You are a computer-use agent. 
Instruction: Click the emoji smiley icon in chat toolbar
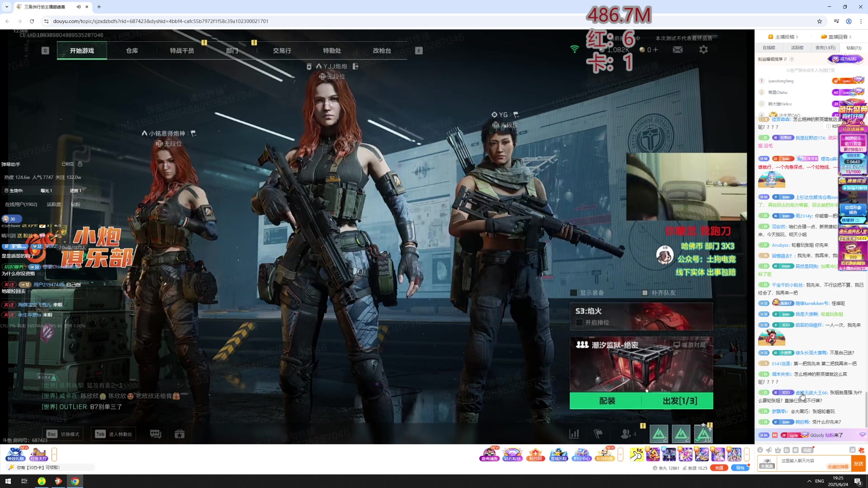point(760,450)
